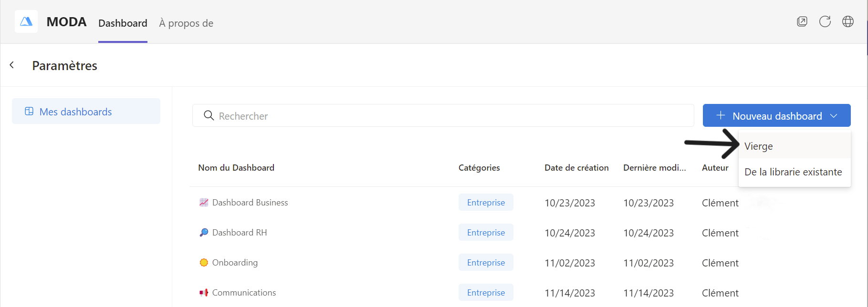The width and height of the screenshot is (868, 307).
Task: Click author Clément on Dashboard RH row
Action: (720, 233)
